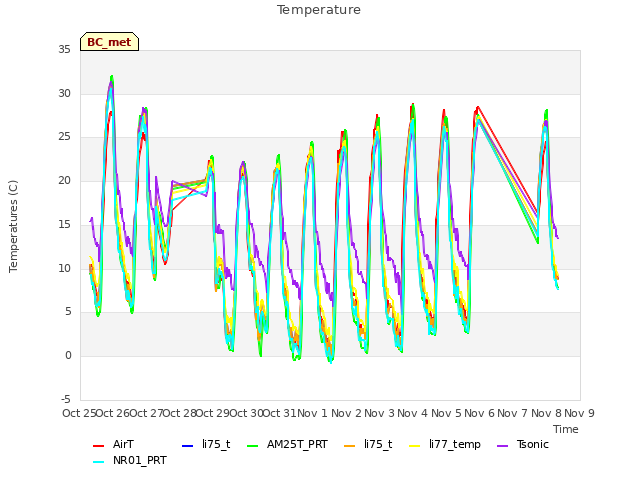The width and height of the screenshot is (640, 480).
Task: Toggle the AM25T_PRT legend entry
Action: 287,444
